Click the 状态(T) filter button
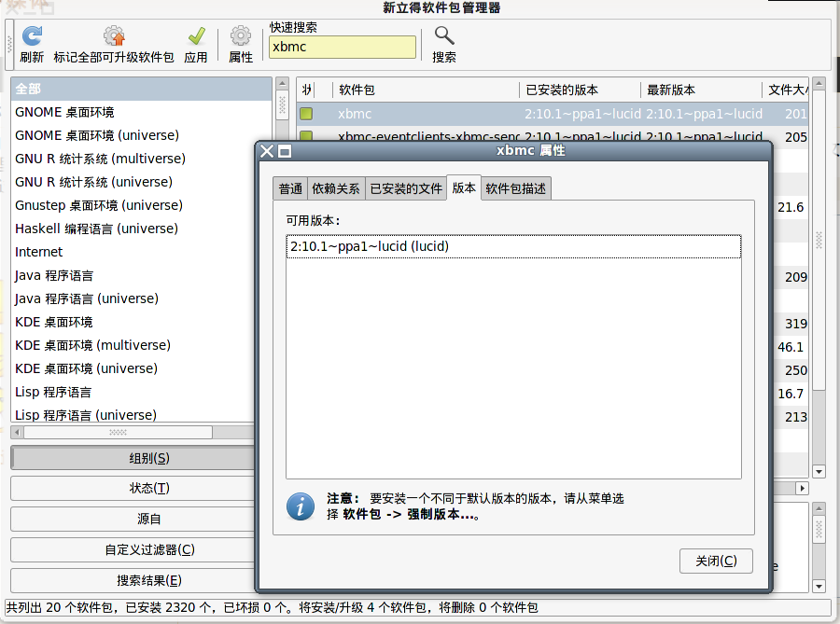Viewport: 840px width, 624px height. click(133, 488)
